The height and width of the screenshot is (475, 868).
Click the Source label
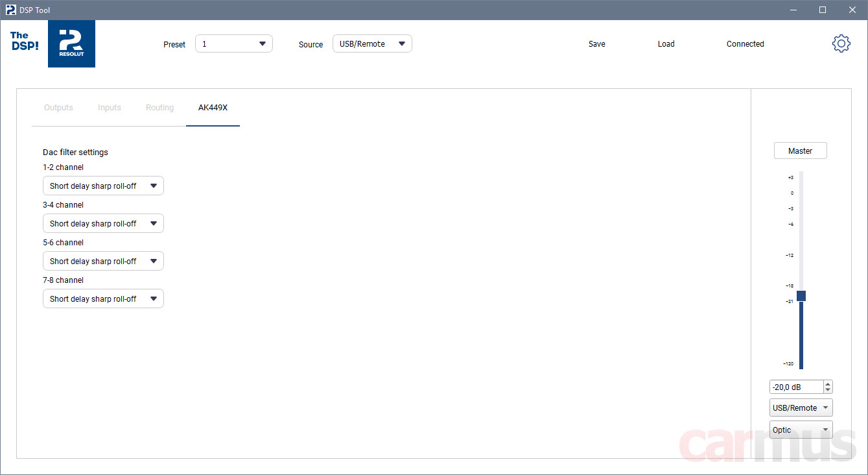311,45
